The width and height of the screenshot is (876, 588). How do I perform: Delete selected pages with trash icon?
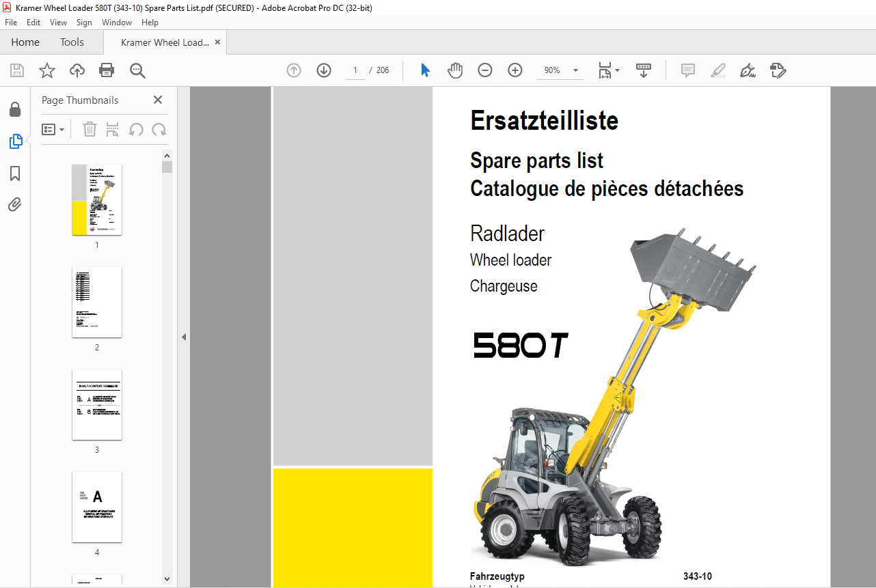tap(90, 130)
